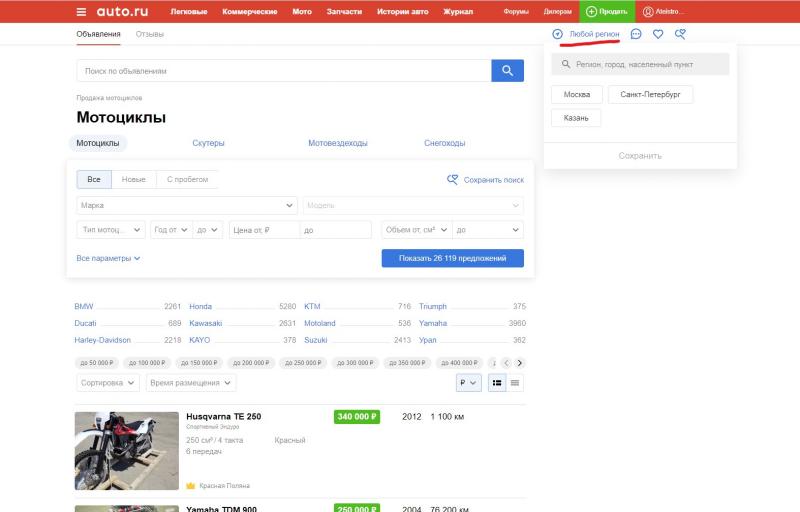This screenshot has height=512, width=800.
Task: Open the Год от dropdown
Action: click(170, 229)
